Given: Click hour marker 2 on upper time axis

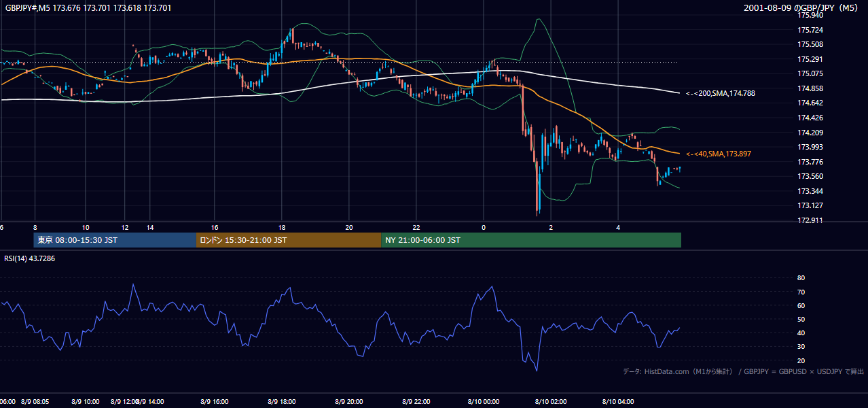Looking at the screenshot, I should pos(551,227).
